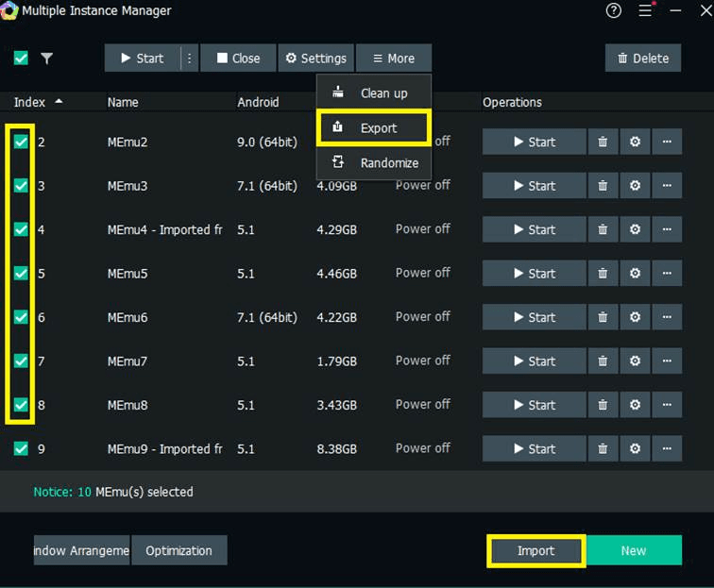
Task: Click the filter funnel icon
Action: coord(46,59)
